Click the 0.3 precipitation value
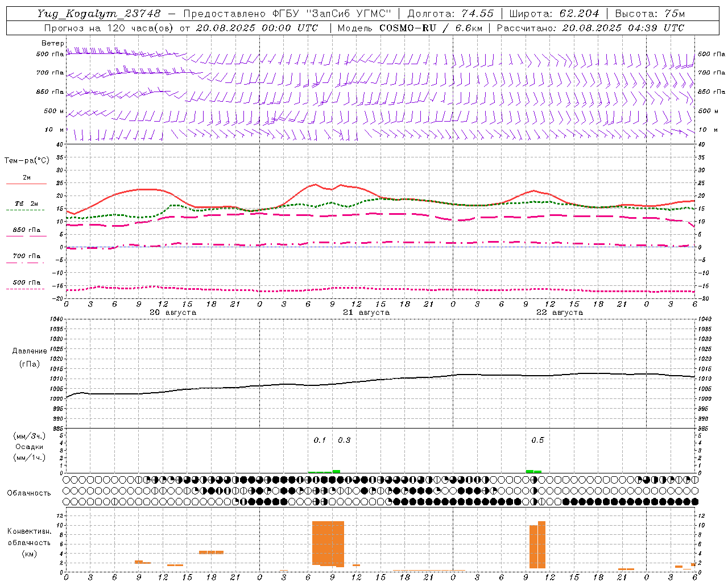The image size is (728, 582). 344,440
